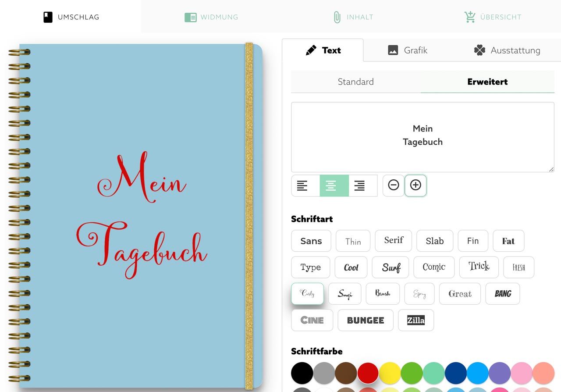
Task: Choose the Surf font
Action: pyautogui.click(x=391, y=267)
